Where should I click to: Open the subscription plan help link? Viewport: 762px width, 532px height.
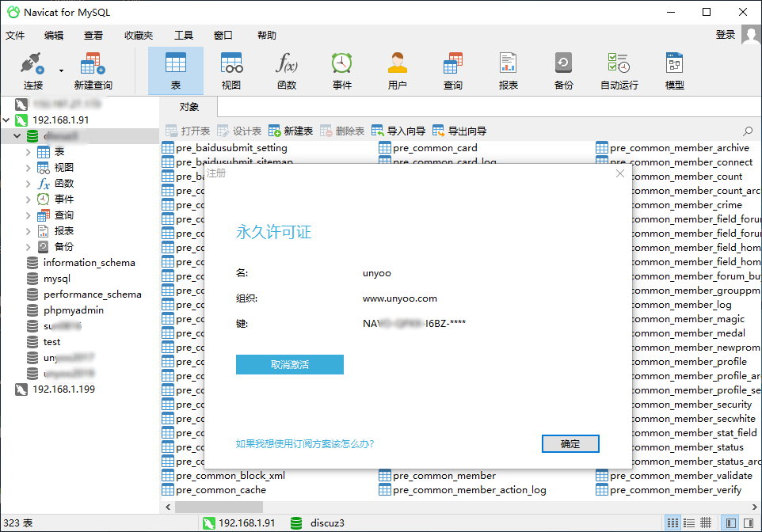tap(305, 443)
